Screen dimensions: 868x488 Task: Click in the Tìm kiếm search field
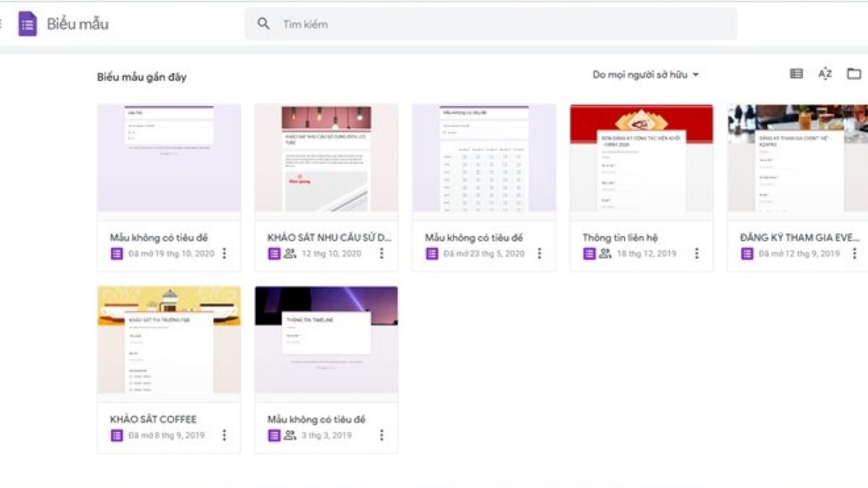coord(499,24)
